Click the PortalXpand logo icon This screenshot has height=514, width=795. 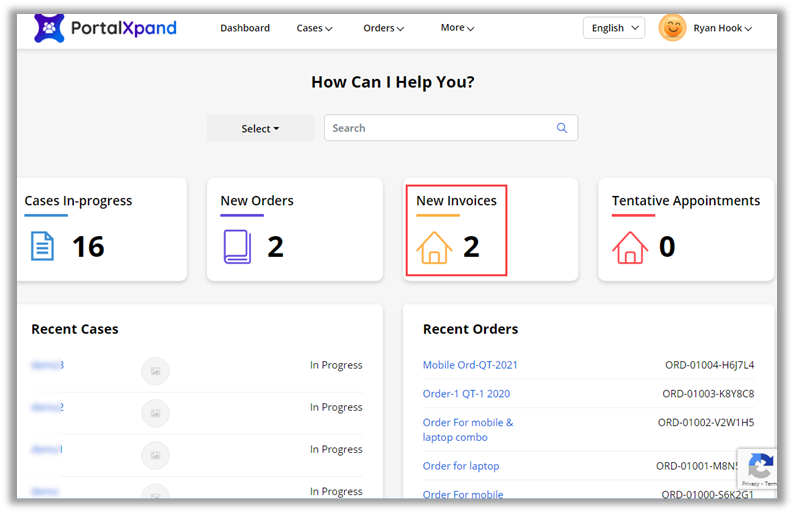coord(50,28)
